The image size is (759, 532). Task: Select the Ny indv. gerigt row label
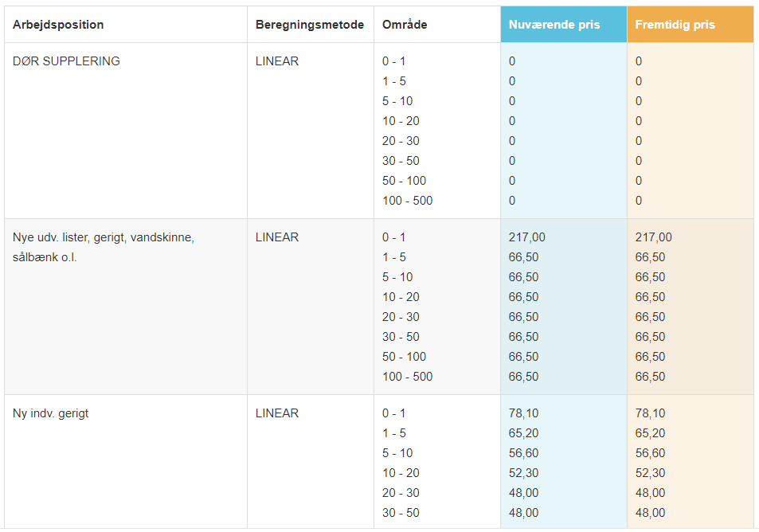50,413
